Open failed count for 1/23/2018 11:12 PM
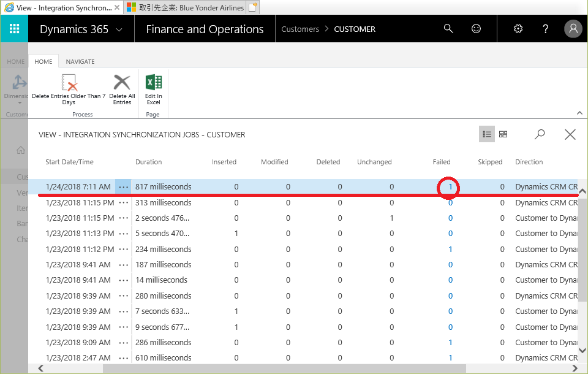588x374 pixels. tap(450, 250)
